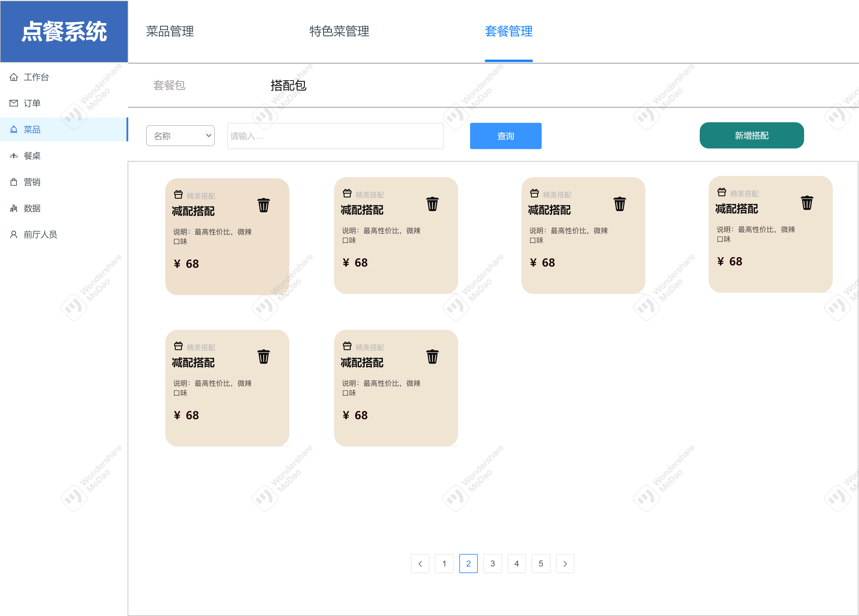859x616 pixels.
Task: Click the 查询 search button
Action: 506,136
